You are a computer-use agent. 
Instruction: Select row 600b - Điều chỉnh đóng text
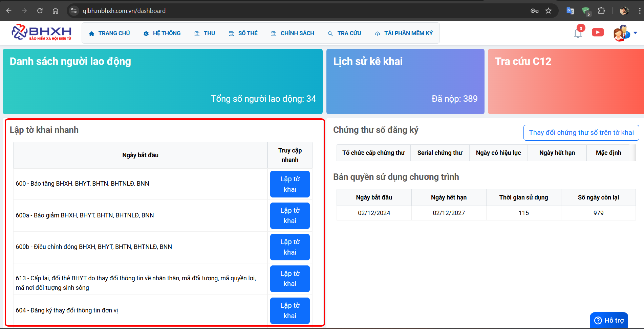tap(94, 247)
